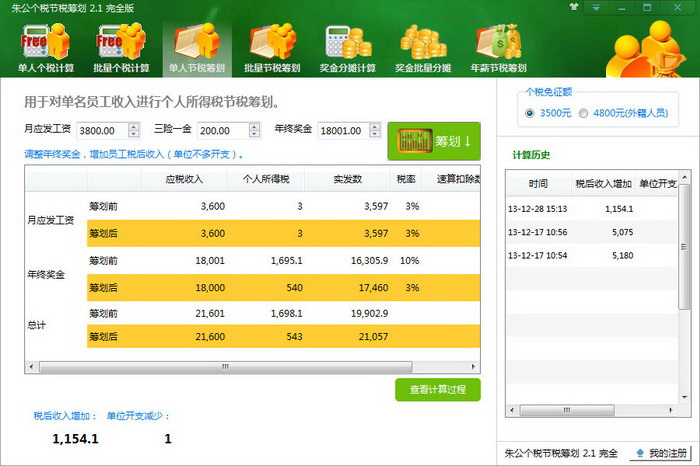Click history value 5,180

pos(622,255)
